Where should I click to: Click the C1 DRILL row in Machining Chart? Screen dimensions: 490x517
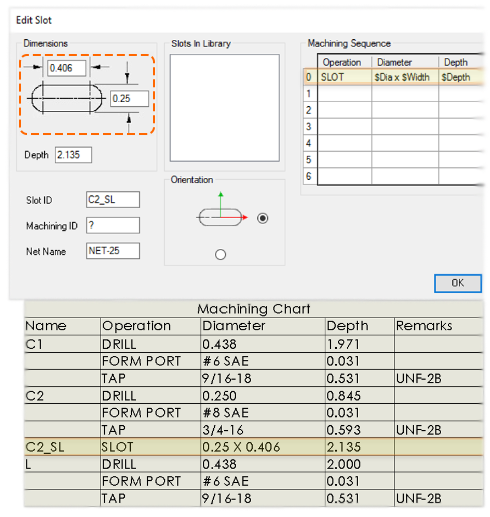pos(254,344)
